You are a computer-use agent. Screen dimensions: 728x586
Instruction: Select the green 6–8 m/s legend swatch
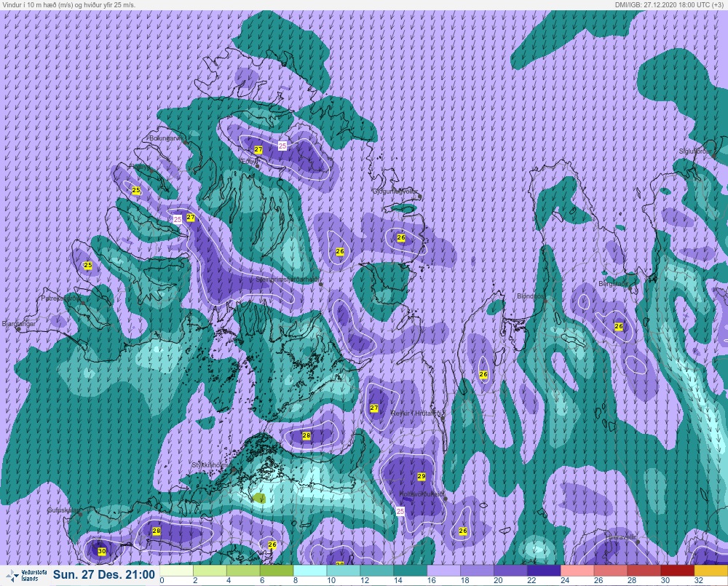tap(277, 570)
